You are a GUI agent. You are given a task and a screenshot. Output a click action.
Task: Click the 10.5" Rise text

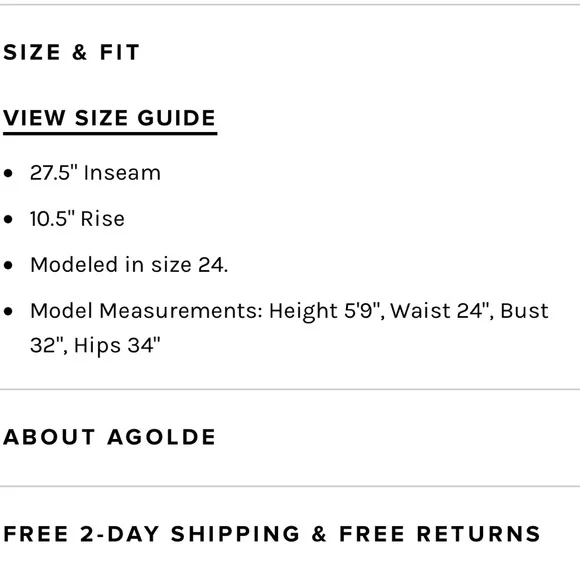tap(77, 219)
